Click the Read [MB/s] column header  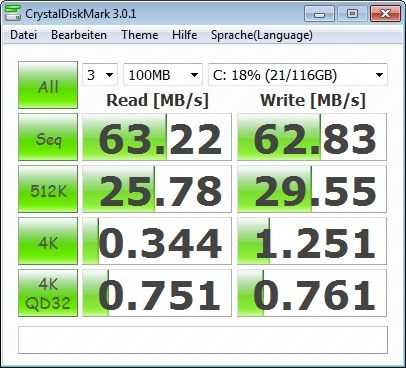[157, 100]
